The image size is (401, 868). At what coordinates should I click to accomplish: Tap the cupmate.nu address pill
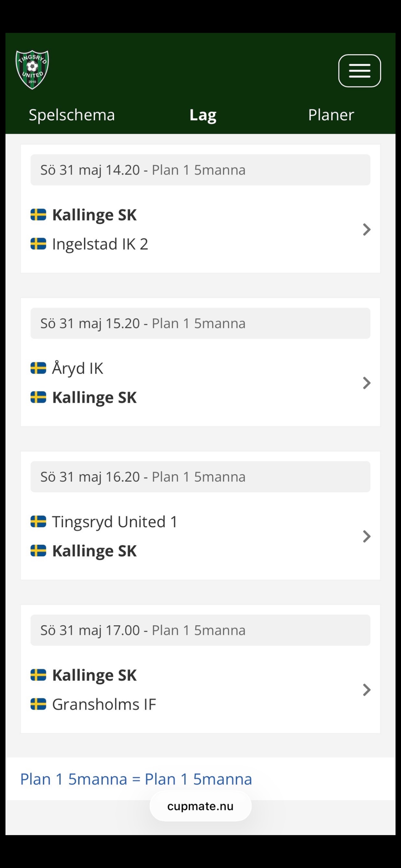click(200, 806)
